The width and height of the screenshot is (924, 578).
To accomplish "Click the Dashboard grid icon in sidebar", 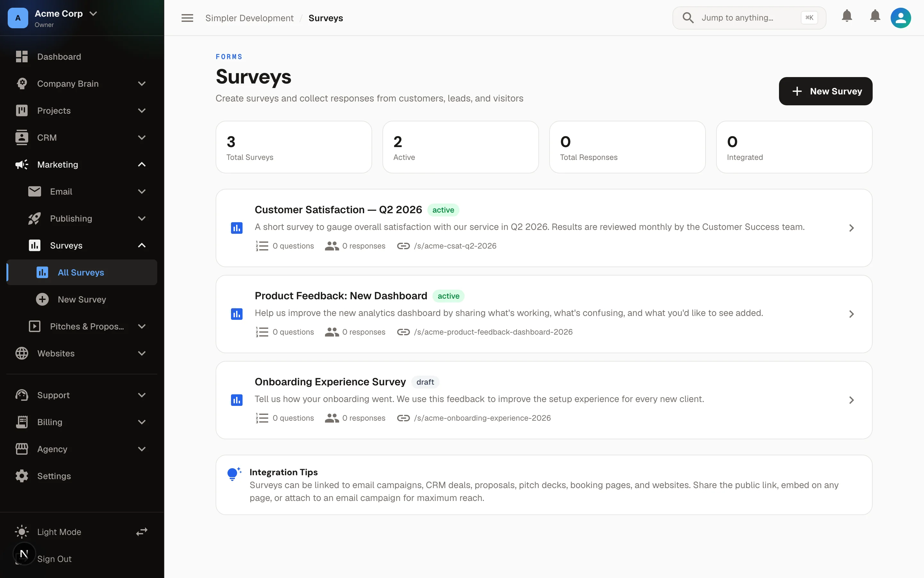I will click(22, 57).
